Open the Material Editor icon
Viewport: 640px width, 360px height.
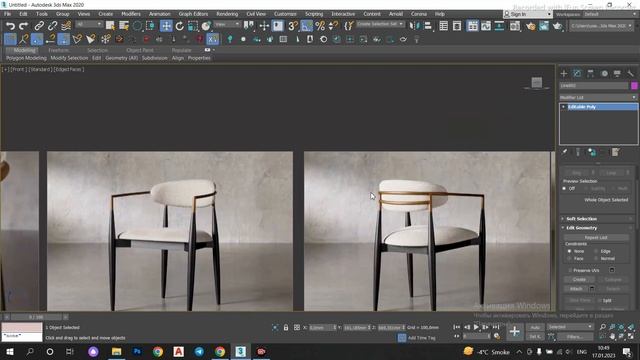515,26
